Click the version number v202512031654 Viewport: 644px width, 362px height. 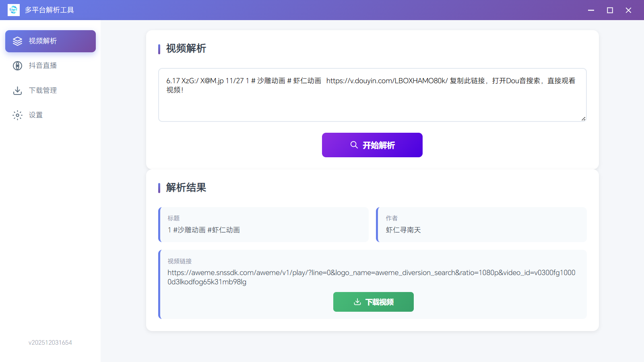click(50, 342)
